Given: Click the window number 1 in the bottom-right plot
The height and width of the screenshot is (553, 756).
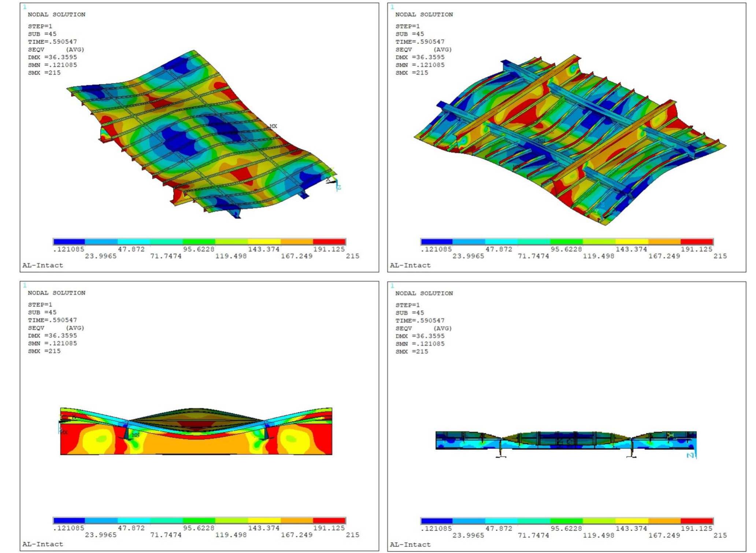Looking at the screenshot, I should (393, 285).
